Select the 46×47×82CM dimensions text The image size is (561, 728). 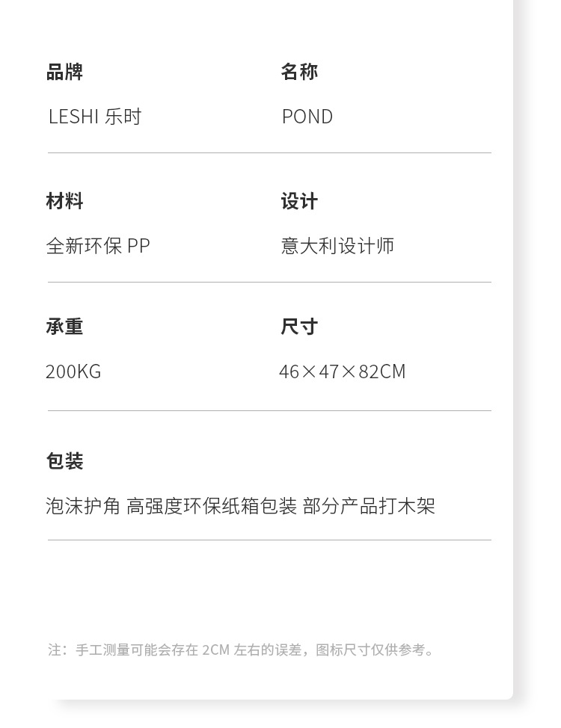click(x=342, y=371)
